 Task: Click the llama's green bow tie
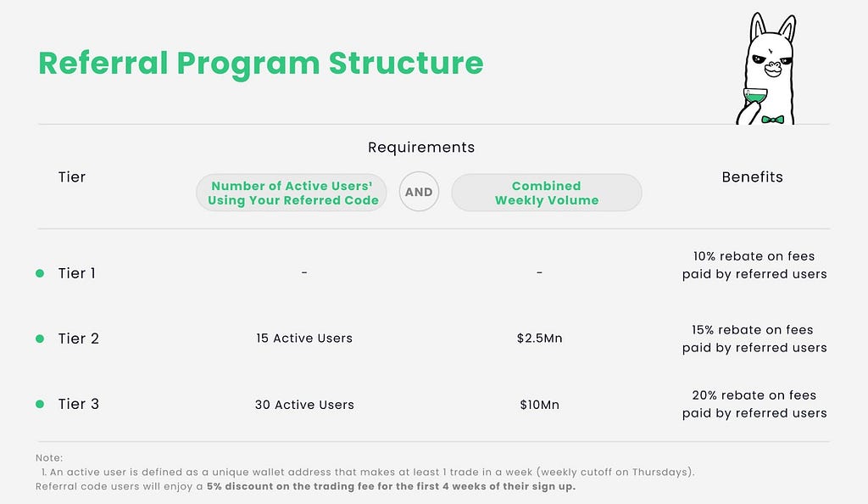pyautogui.click(x=773, y=119)
